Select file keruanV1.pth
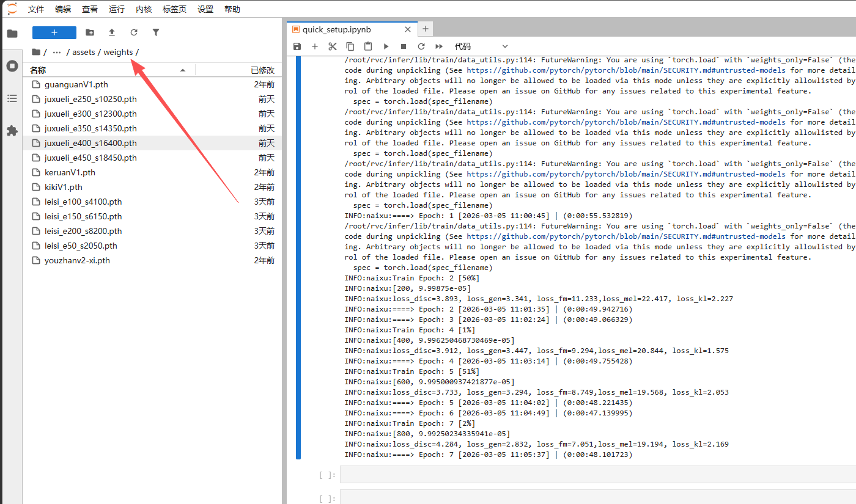856x504 pixels. [152, 172]
